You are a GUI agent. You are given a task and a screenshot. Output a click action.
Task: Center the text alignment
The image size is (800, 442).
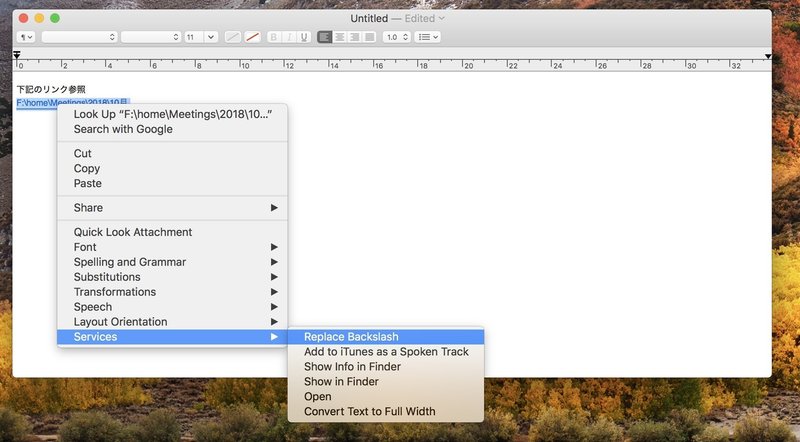pyautogui.click(x=339, y=37)
